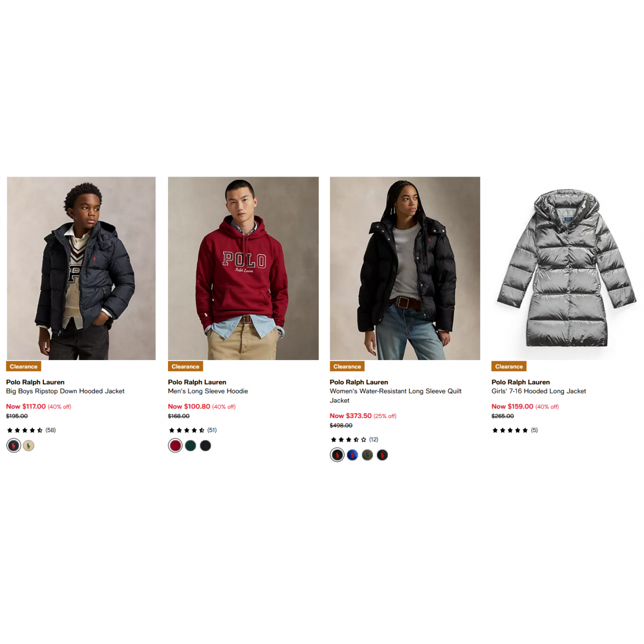Click the Clearance badge under the hoodie
Image resolution: width=644 pixels, height=644 pixels.
point(186,367)
